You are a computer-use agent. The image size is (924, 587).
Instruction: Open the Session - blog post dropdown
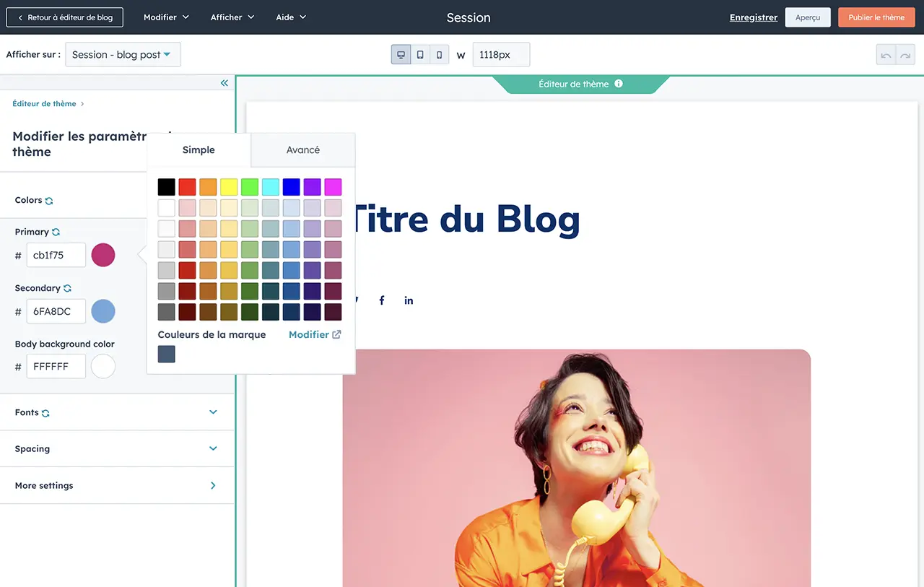[123, 55]
